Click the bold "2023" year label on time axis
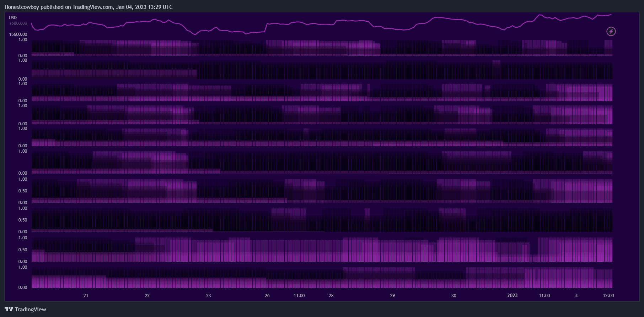Image resolution: width=644 pixels, height=317 pixels. (512, 296)
